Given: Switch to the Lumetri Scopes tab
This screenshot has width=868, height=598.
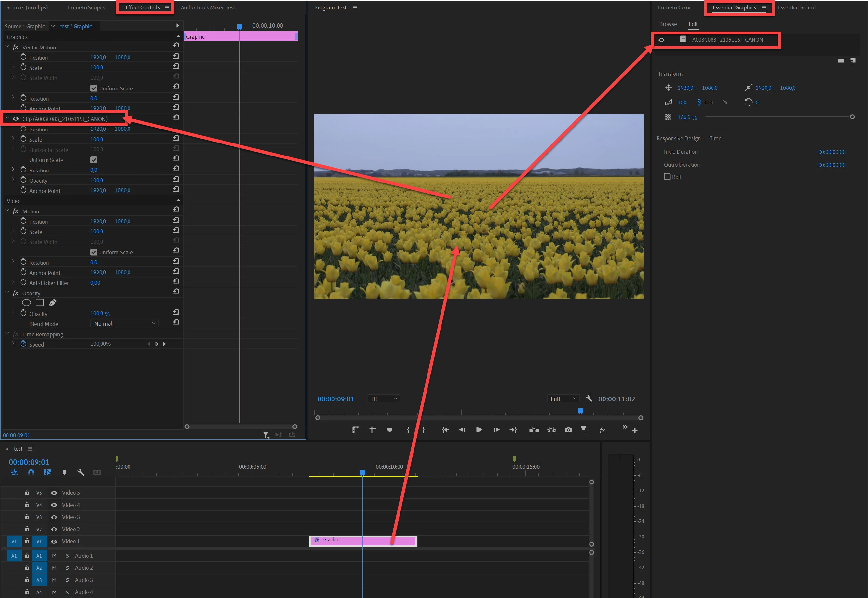Looking at the screenshot, I should [86, 7].
